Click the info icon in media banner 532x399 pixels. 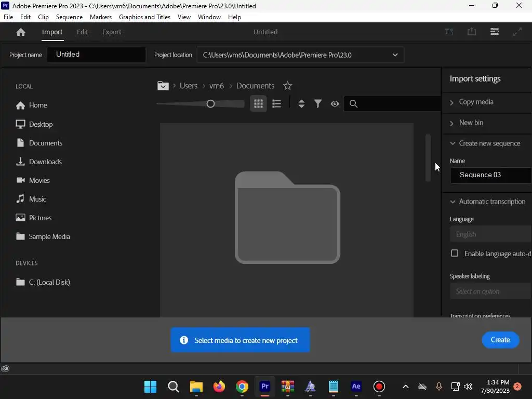(x=184, y=340)
